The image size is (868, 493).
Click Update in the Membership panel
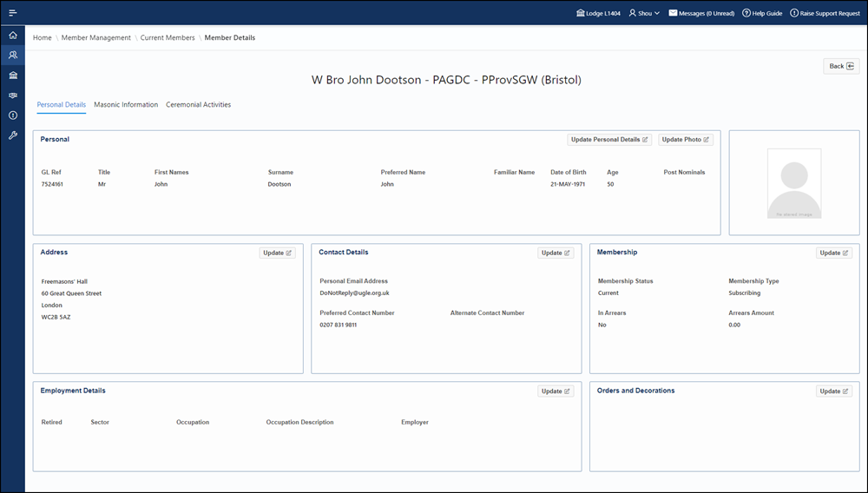(x=834, y=253)
